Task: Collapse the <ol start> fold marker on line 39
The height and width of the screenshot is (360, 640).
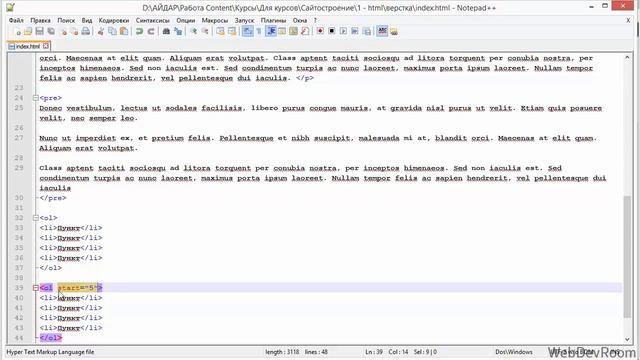Action: (36, 288)
